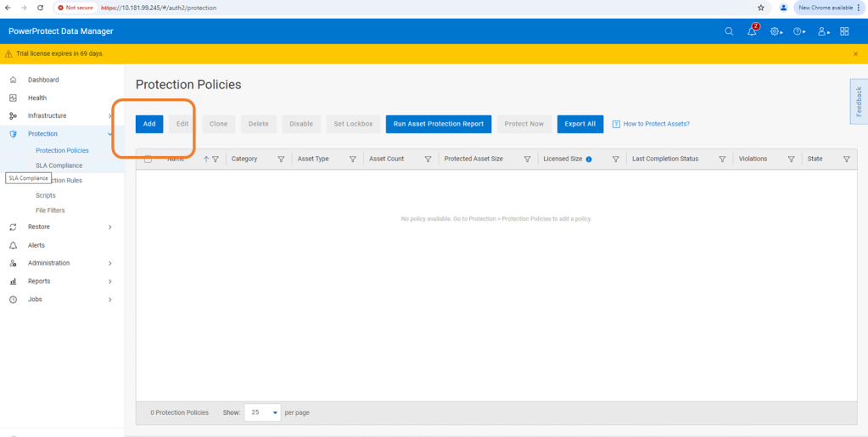Open the How to Protect Assets link
Viewport: 868px width, 437px height.
pos(656,124)
